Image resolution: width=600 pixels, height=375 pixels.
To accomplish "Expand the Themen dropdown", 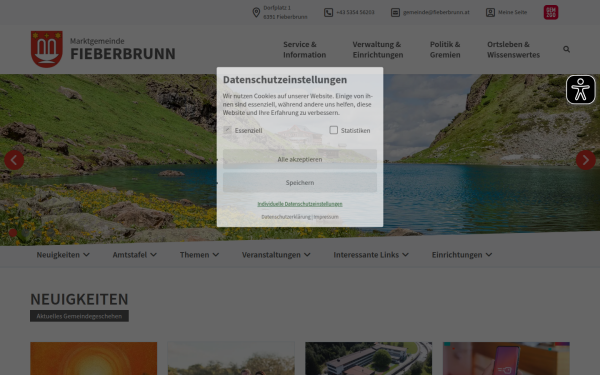I will (199, 255).
